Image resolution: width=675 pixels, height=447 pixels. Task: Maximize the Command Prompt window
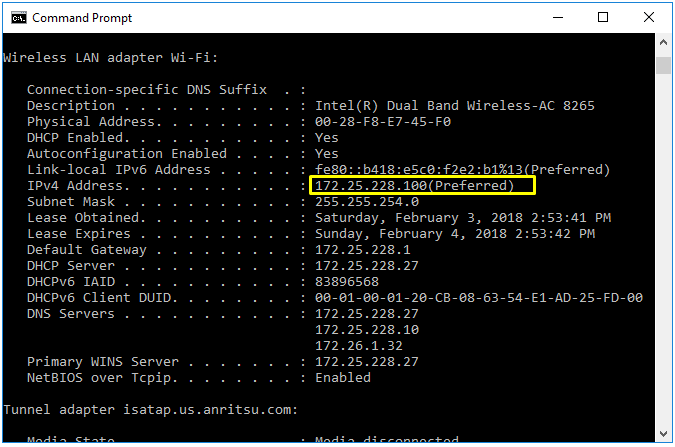[x=602, y=18]
